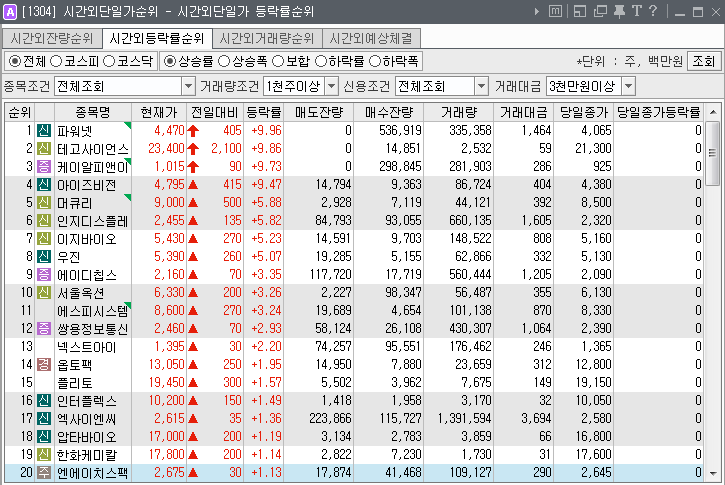Viewport: 725px width, 485px height.
Task: Select the stock name 넥스트아이
Action: (86, 347)
